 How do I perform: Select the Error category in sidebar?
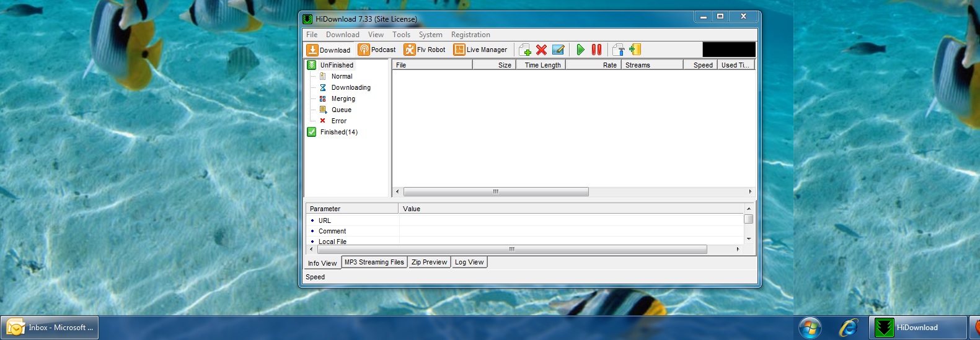coord(338,121)
